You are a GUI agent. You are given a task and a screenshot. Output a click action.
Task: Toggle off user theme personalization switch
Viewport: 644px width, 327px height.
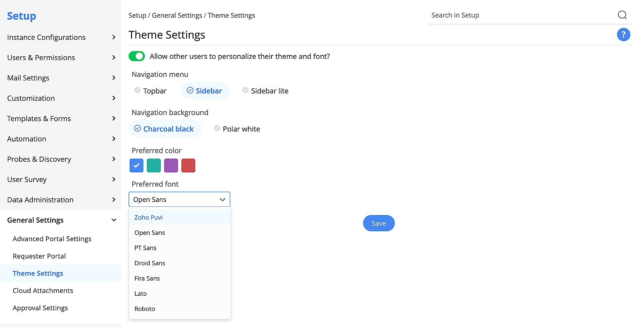(137, 56)
